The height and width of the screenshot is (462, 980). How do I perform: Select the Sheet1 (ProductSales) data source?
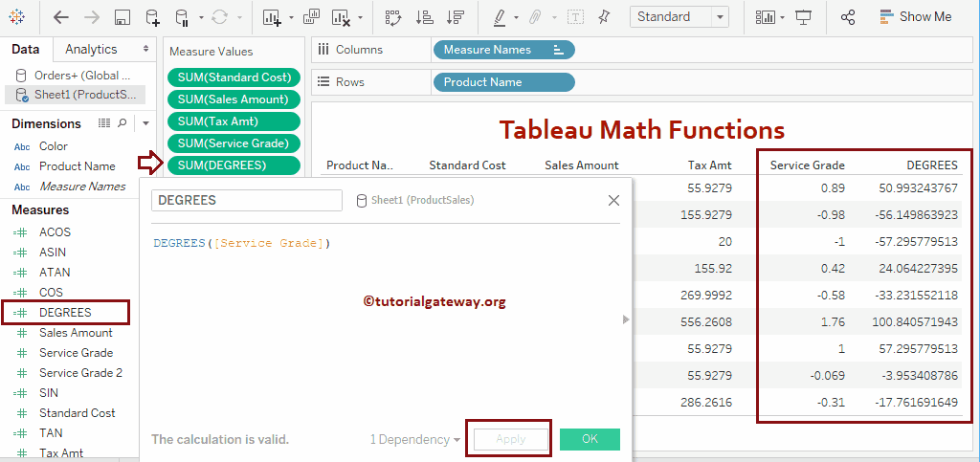pos(76,95)
